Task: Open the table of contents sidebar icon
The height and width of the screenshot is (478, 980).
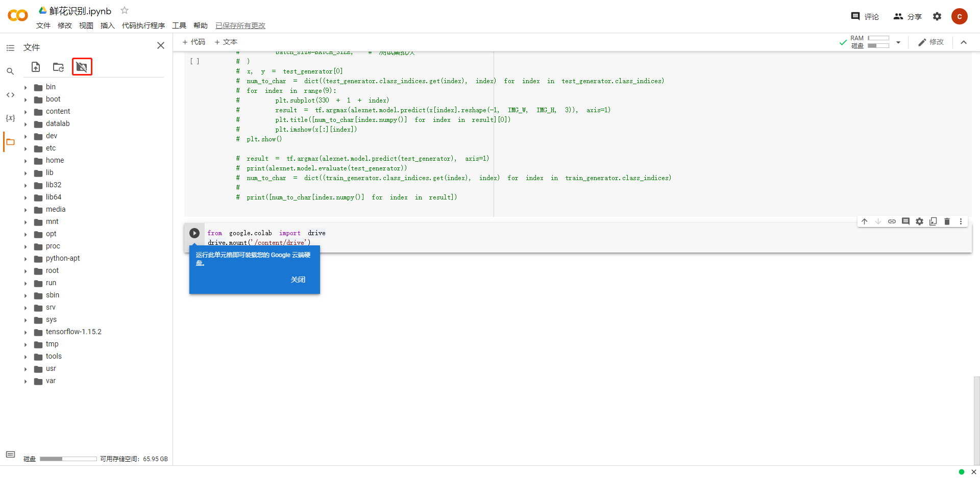Action: (10, 48)
